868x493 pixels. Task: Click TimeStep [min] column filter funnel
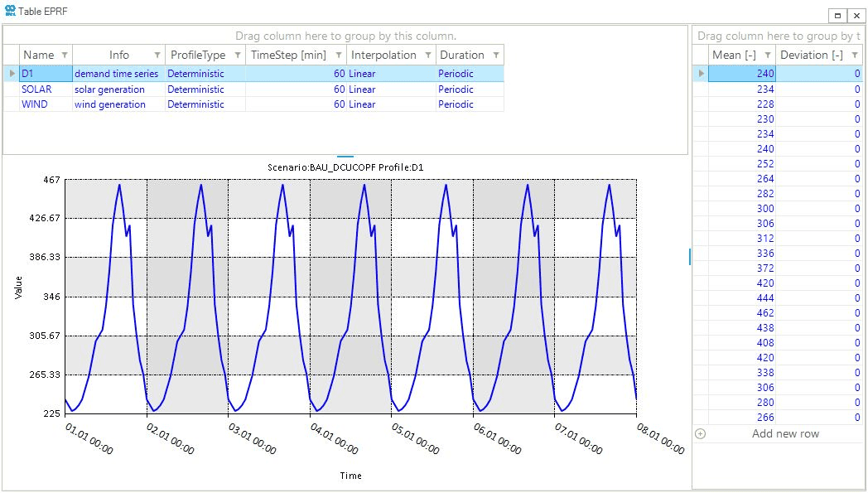click(338, 56)
